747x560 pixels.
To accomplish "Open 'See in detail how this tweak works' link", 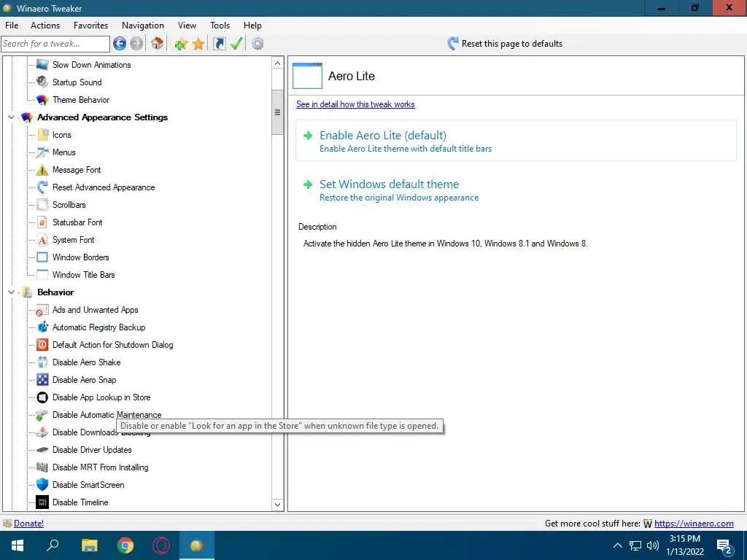I will (355, 104).
